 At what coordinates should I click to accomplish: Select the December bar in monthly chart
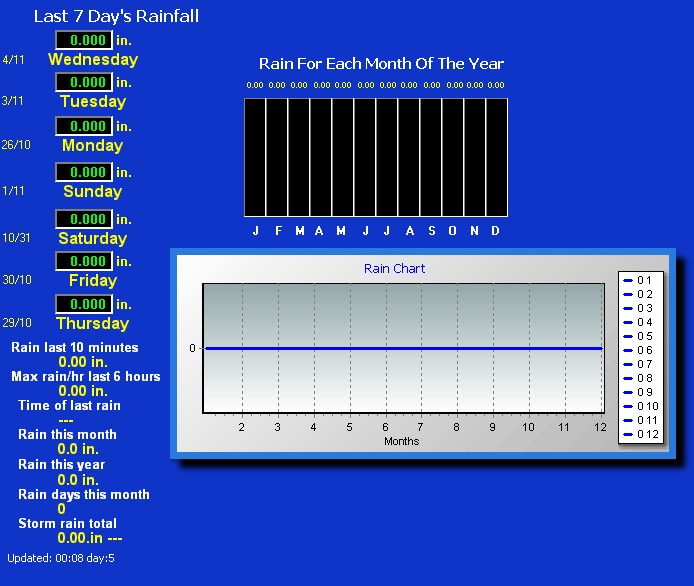496,155
